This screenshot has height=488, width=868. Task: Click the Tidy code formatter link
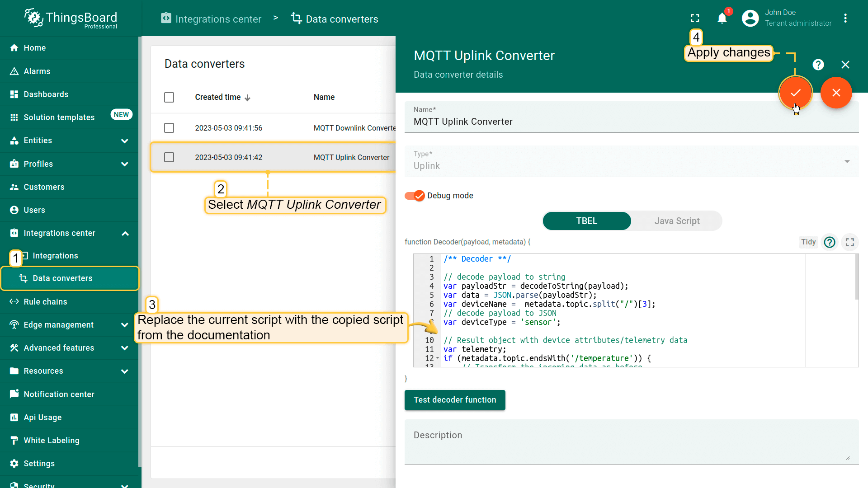click(x=808, y=241)
